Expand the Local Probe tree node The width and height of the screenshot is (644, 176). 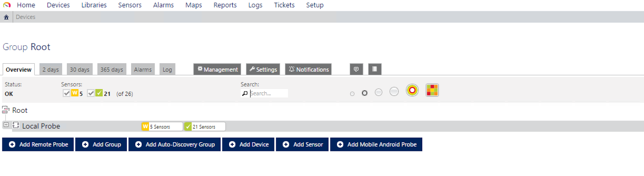6,125
